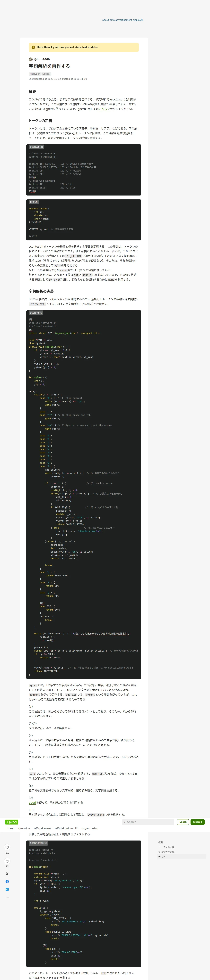Open the Trend tab

(11, 828)
